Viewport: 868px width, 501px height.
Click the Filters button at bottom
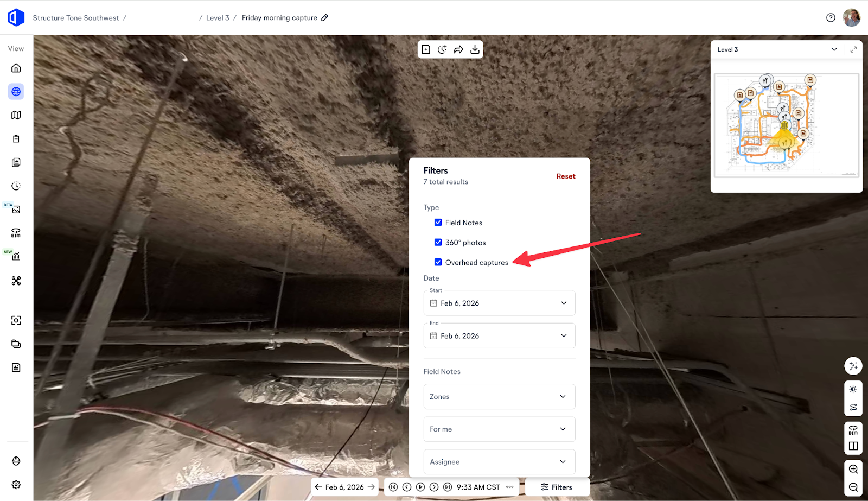tap(557, 487)
